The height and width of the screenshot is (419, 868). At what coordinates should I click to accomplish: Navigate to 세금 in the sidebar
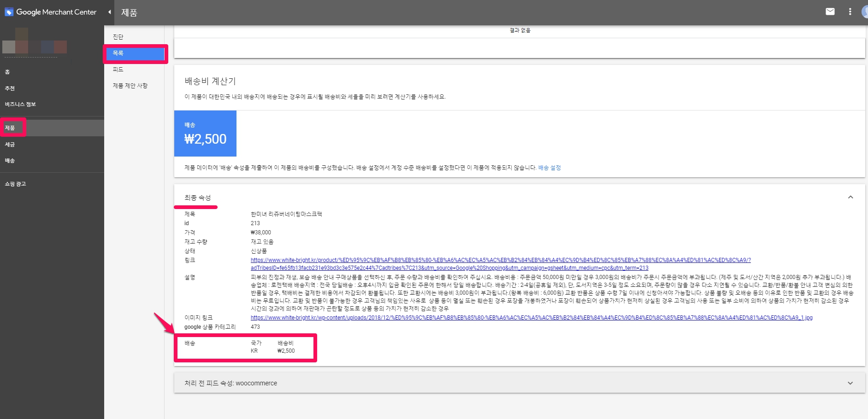click(x=10, y=145)
